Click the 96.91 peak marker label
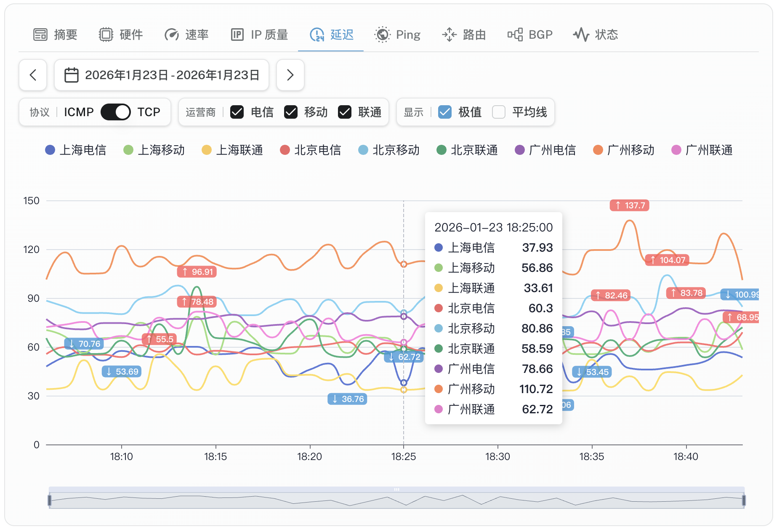The image size is (782, 532). pyautogui.click(x=197, y=272)
